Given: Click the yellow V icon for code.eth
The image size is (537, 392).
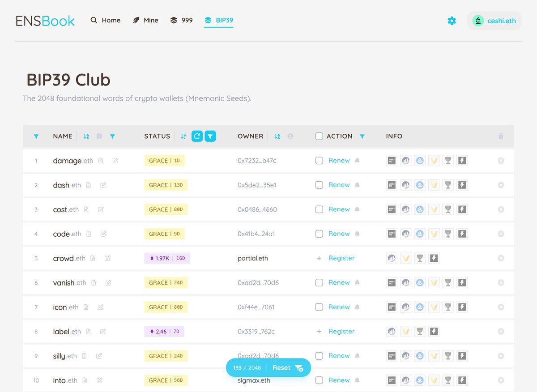Looking at the screenshot, I should 434,234.
